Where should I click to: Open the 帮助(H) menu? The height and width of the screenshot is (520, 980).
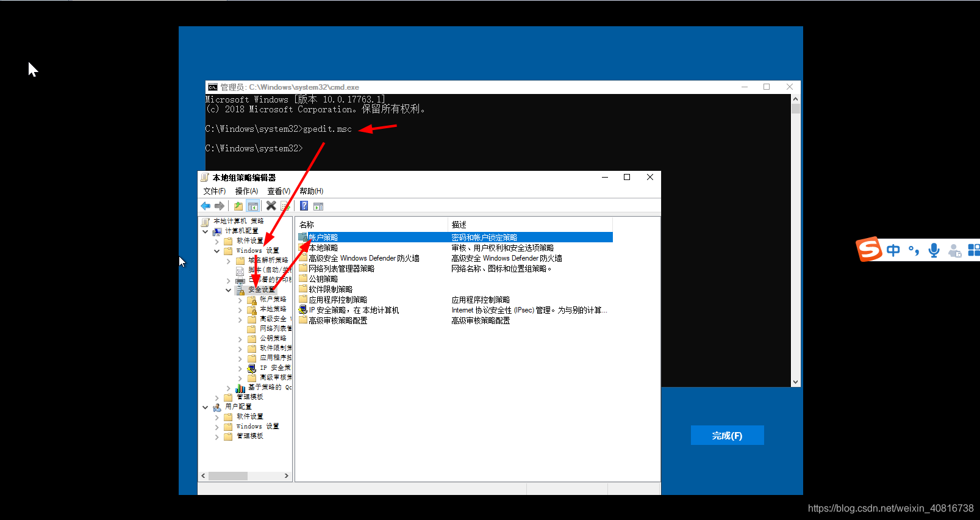(x=311, y=191)
